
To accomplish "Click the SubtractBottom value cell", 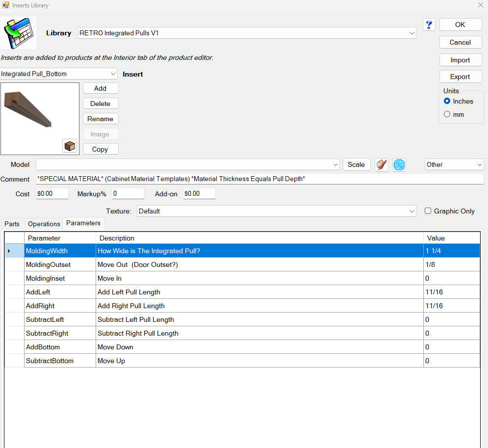I will point(452,360).
